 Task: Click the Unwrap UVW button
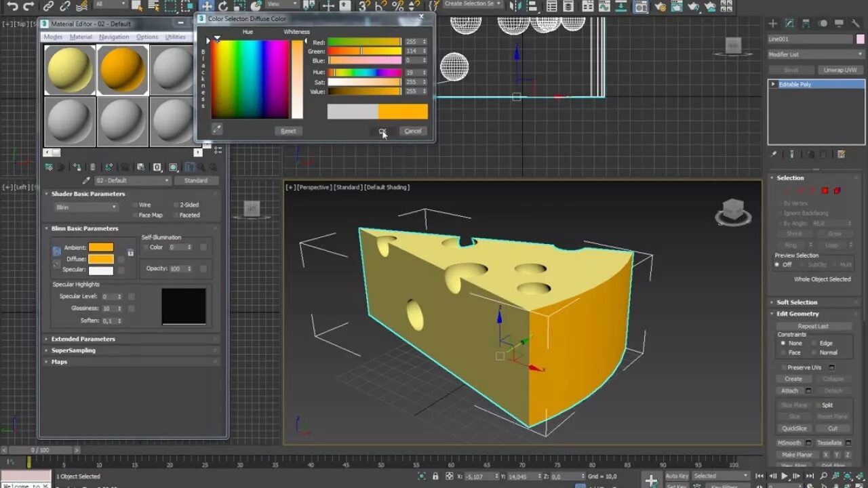[x=840, y=70]
